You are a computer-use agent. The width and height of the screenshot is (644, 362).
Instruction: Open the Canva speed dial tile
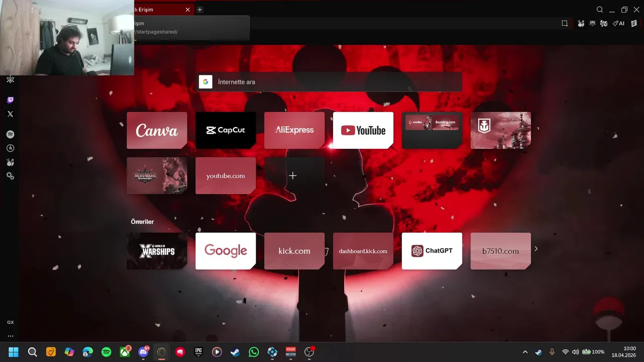pyautogui.click(x=157, y=130)
